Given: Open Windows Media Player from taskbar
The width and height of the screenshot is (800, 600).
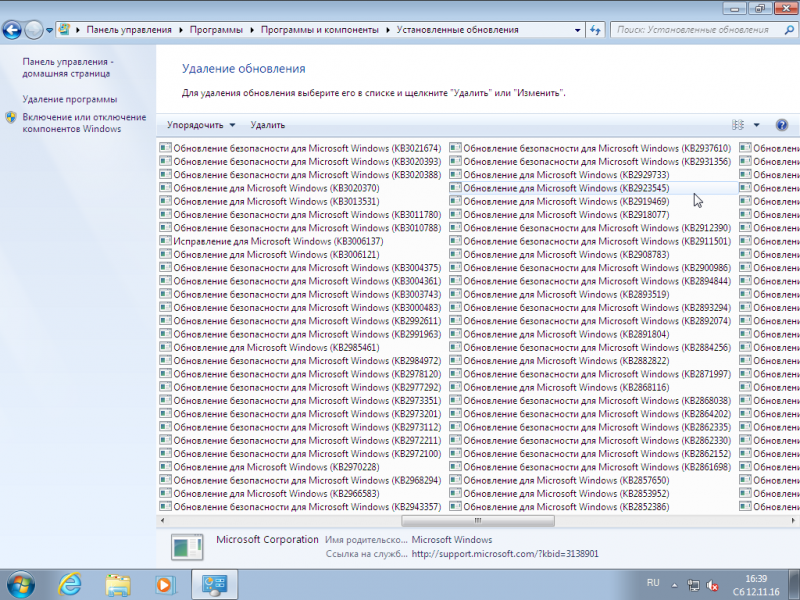Looking at the screenshot, I should coord(165,585).
